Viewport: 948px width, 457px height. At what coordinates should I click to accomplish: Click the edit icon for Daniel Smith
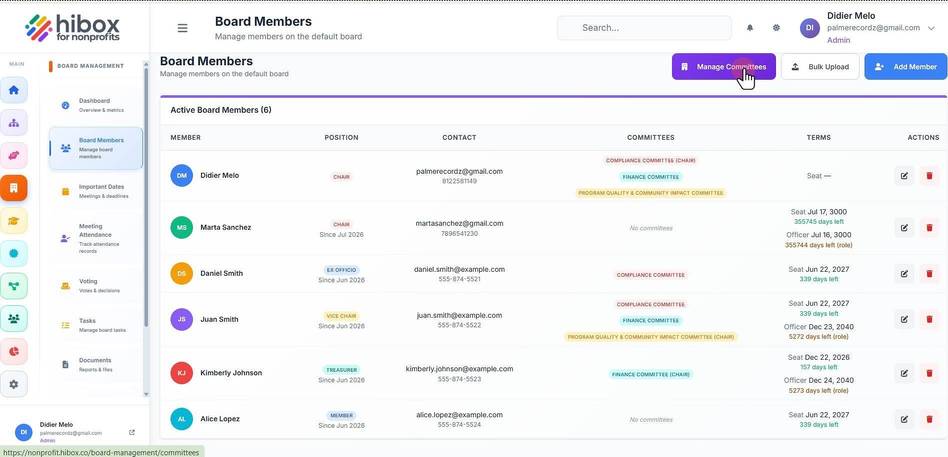tap(904, 274)
